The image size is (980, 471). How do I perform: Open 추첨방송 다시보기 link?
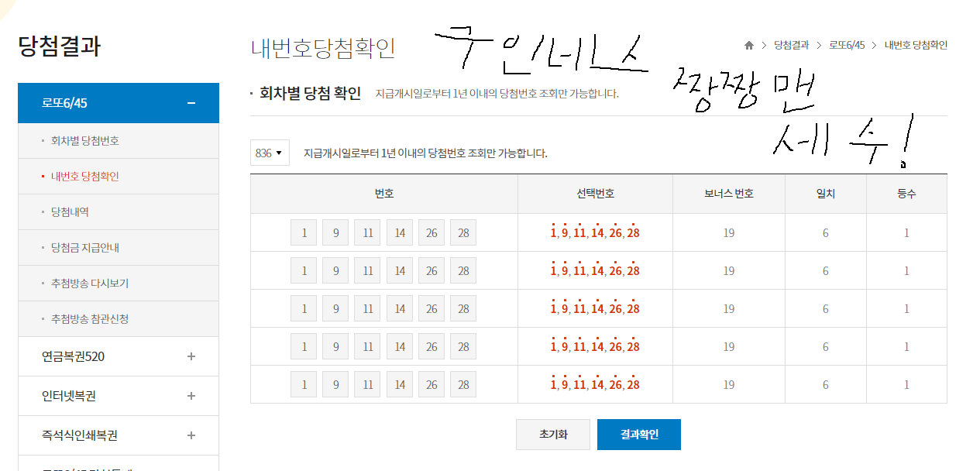[89, 284]
